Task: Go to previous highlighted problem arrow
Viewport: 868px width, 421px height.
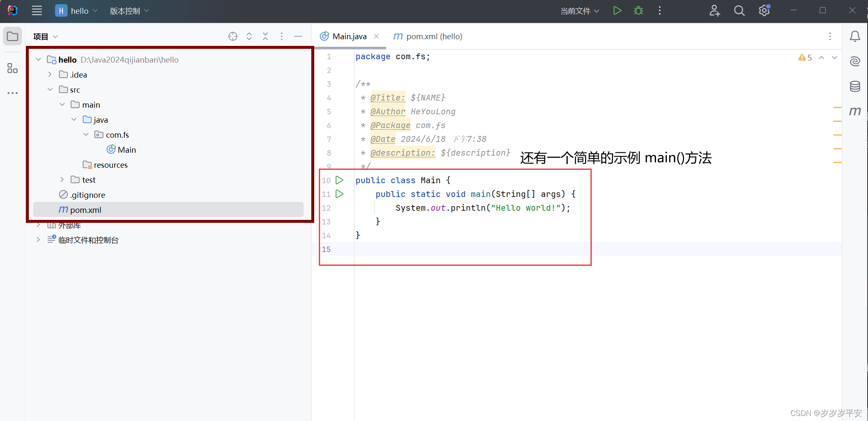Action: [821, 58]
